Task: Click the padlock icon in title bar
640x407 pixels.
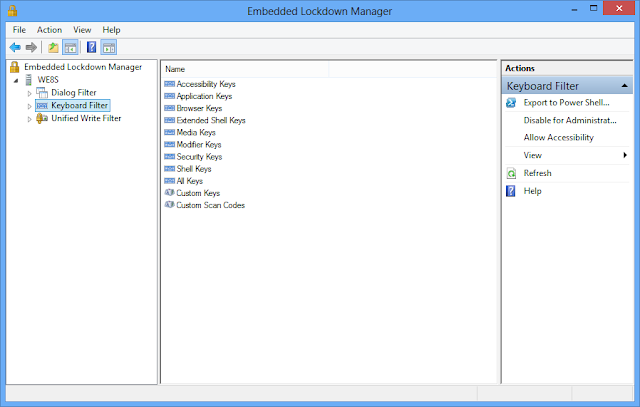Action: coord(12,10)
